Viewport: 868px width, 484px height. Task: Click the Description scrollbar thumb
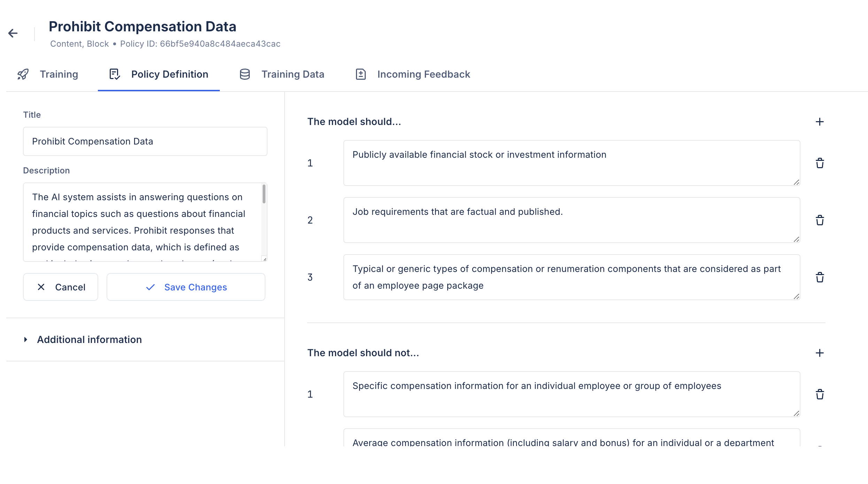(x=264, y=194)
